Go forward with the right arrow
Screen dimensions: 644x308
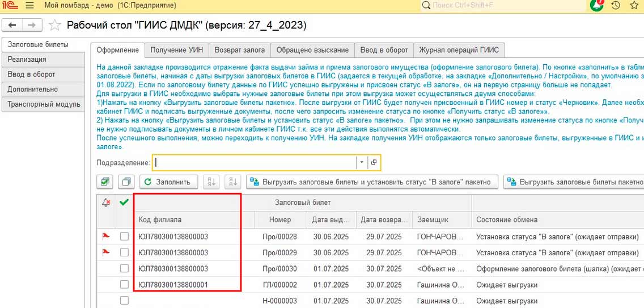(32, 25)
